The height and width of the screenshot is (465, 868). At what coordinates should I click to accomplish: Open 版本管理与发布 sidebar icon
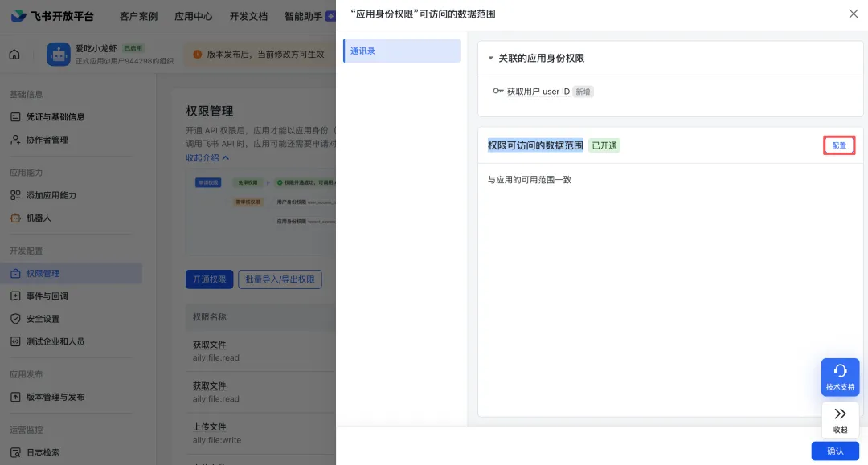15,397
